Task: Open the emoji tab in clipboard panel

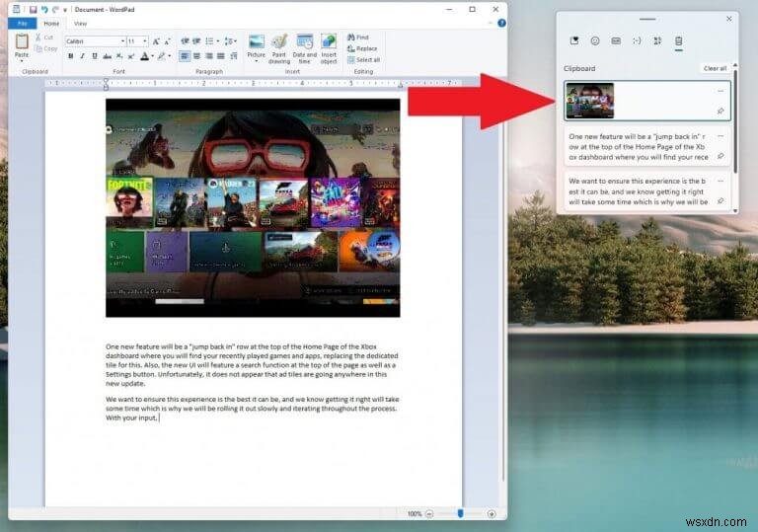Action: point(595,41)
